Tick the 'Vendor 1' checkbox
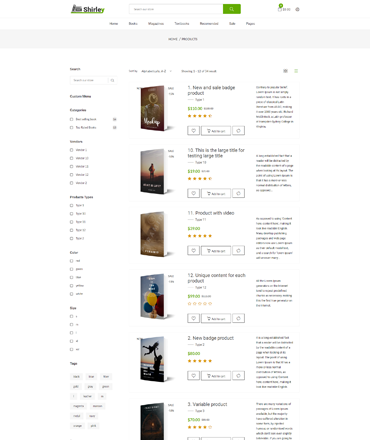The image size is (370, 440). click(x=71, y=150)
